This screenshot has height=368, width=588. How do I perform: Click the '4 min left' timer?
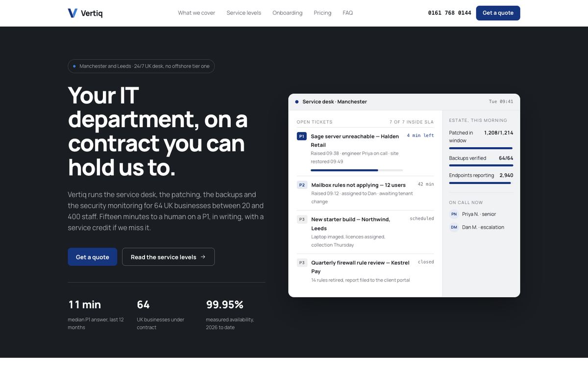pyautogui.click(x=420, y=135)
